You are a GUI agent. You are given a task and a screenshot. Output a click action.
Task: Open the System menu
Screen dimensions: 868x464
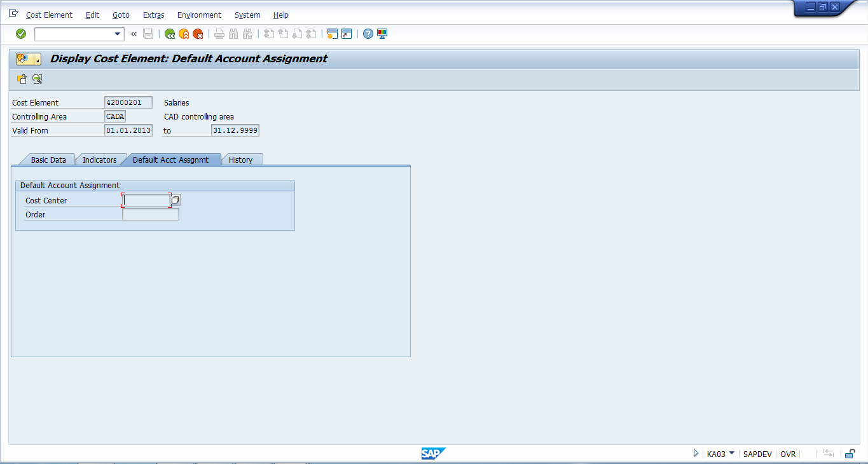point(247,15)
